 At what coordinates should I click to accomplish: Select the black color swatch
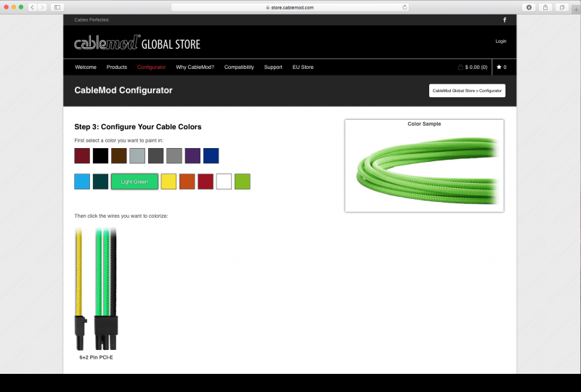click(100, 155)
